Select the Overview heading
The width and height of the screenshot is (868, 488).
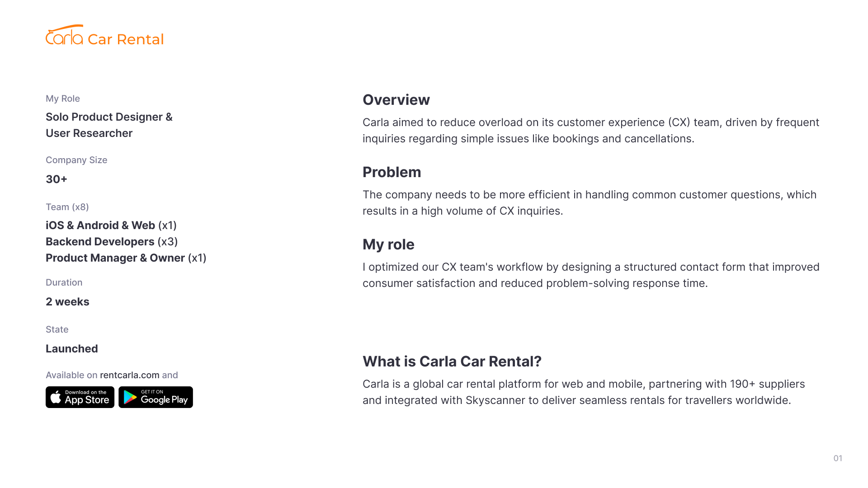click(396, 100)
